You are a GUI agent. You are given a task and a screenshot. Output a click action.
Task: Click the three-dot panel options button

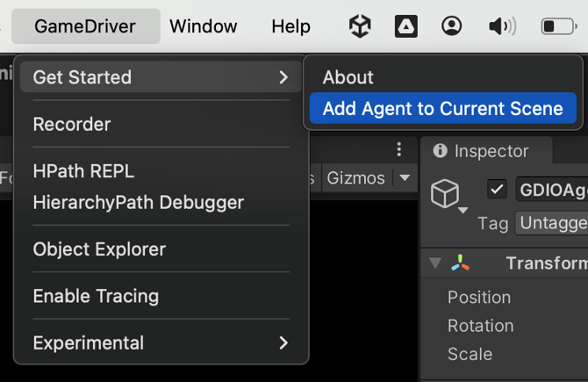pyautogui.click(x=399, y=149)
